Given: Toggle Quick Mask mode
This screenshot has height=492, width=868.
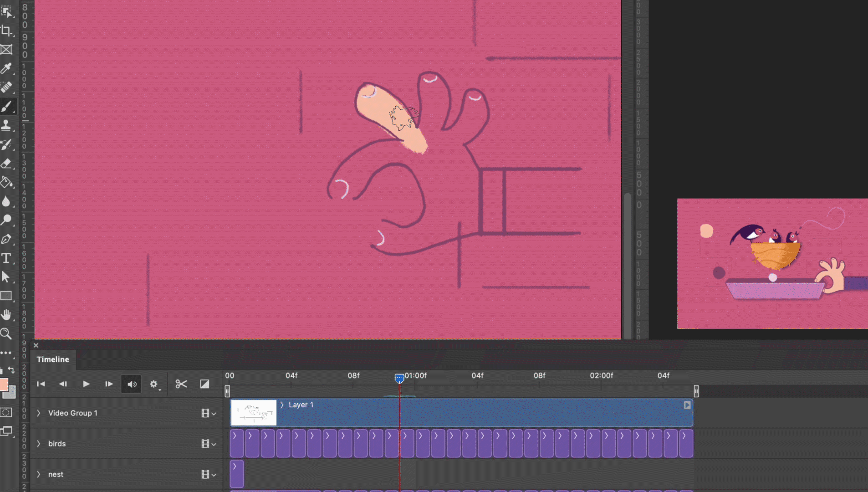Looking at the screenshot, I should coord(6,412).
